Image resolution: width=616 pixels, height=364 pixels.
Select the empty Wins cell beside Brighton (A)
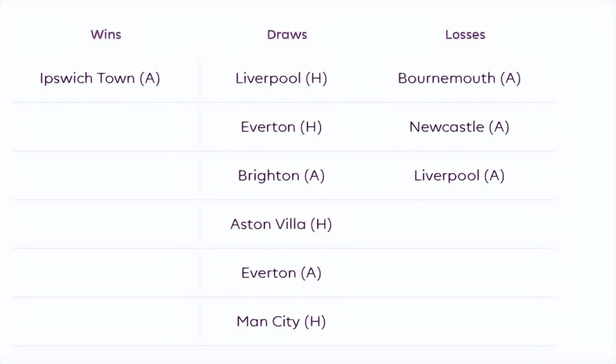pos(106,176)
